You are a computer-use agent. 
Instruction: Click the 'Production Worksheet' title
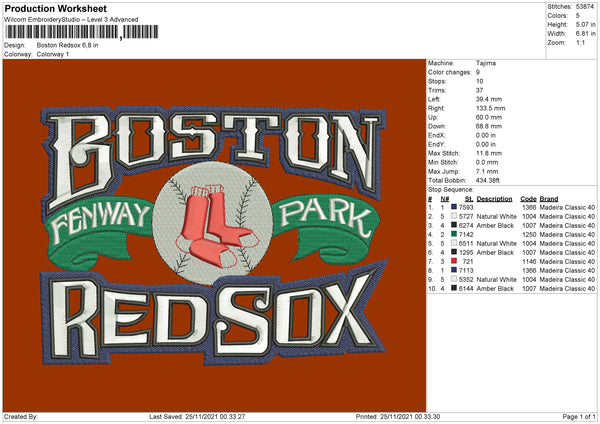point(56,8)
